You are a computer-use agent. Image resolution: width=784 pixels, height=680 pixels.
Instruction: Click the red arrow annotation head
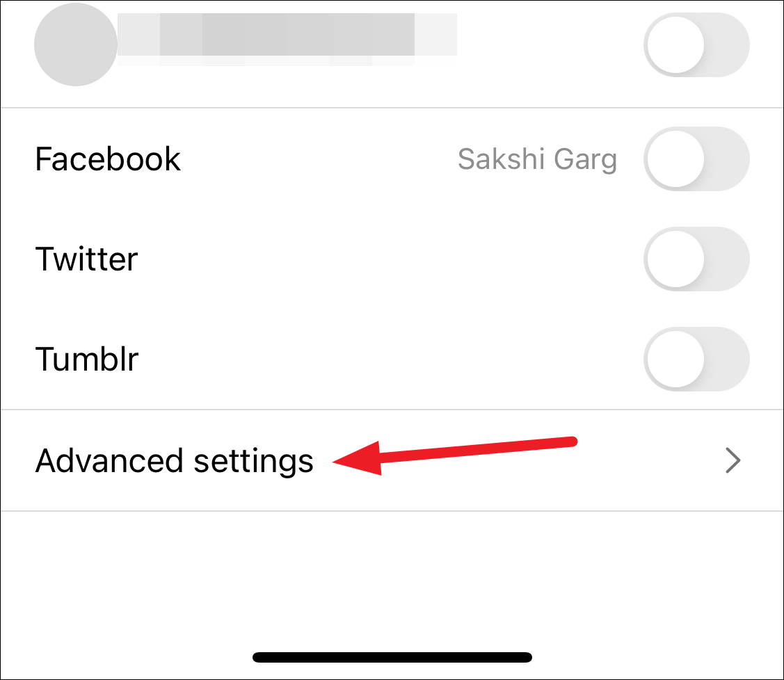[358, 458]
